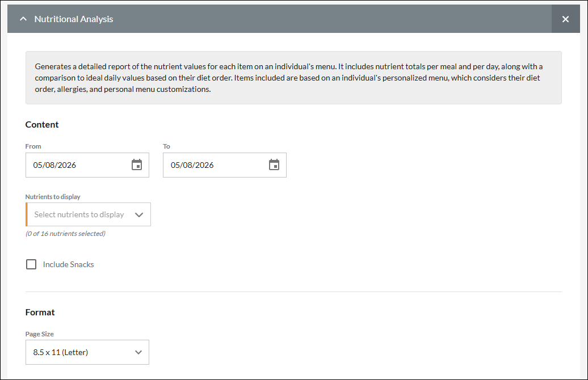Click the Page Size field label

click(39, 334)
